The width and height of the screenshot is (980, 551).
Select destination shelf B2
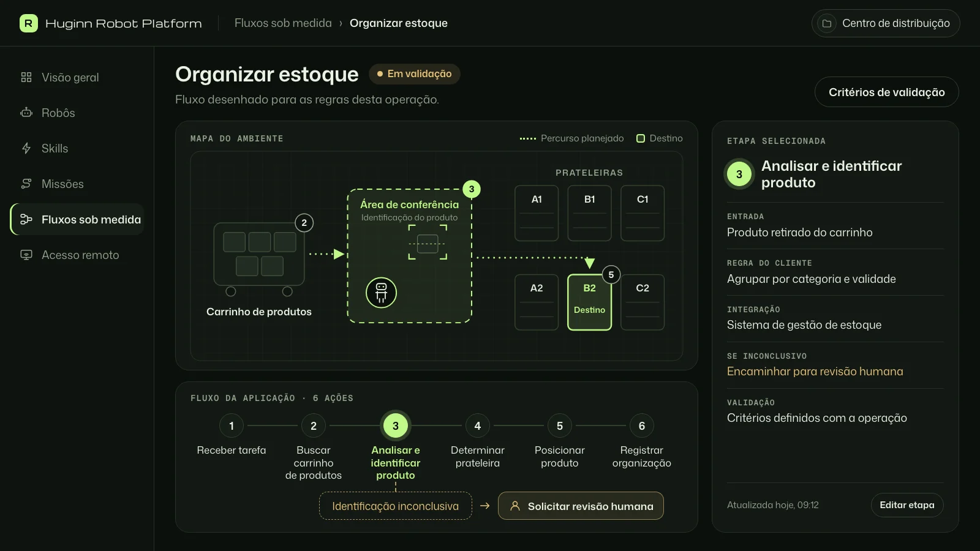click(589, 302)
